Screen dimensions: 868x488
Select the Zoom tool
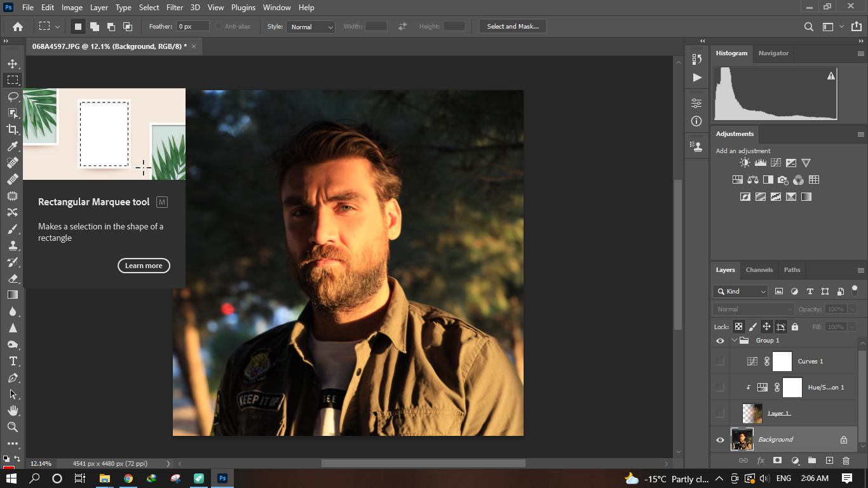(x=12, y=427)
